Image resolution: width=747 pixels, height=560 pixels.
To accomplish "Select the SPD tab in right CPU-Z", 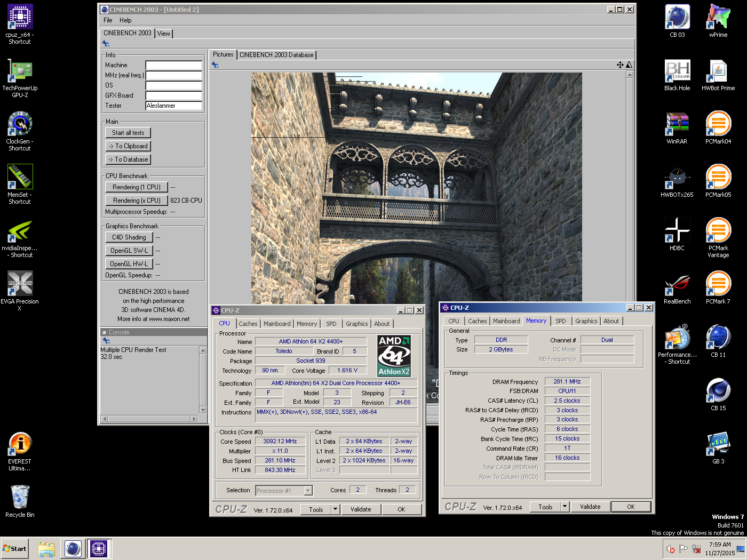I will pos(561,321).
